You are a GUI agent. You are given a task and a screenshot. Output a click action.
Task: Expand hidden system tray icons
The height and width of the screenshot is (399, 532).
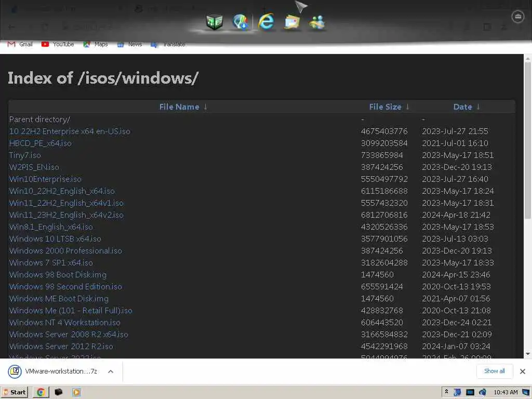pos(446,392)
